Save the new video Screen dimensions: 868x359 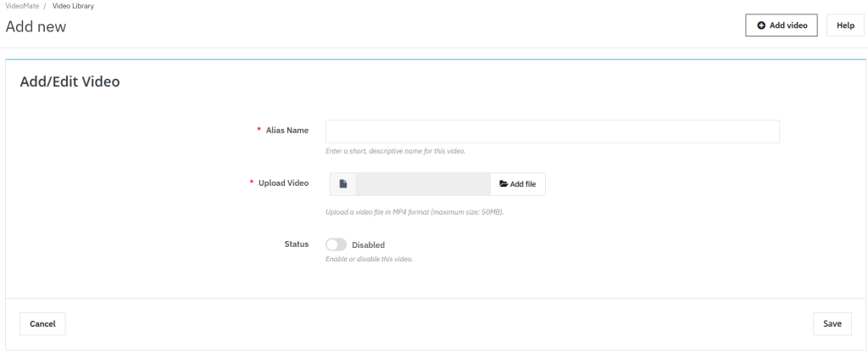(832, 324)
